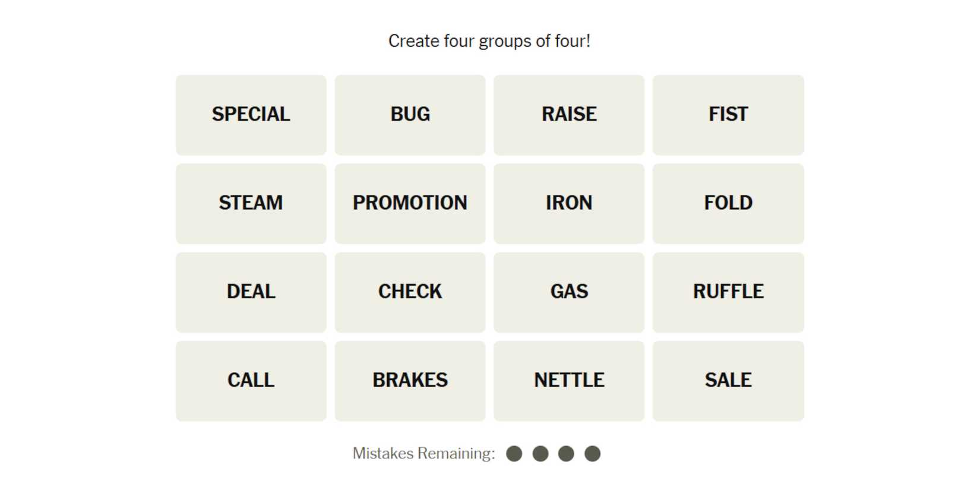Pick the DEAL word tile
Screen dimensions: 980x490
251,292
